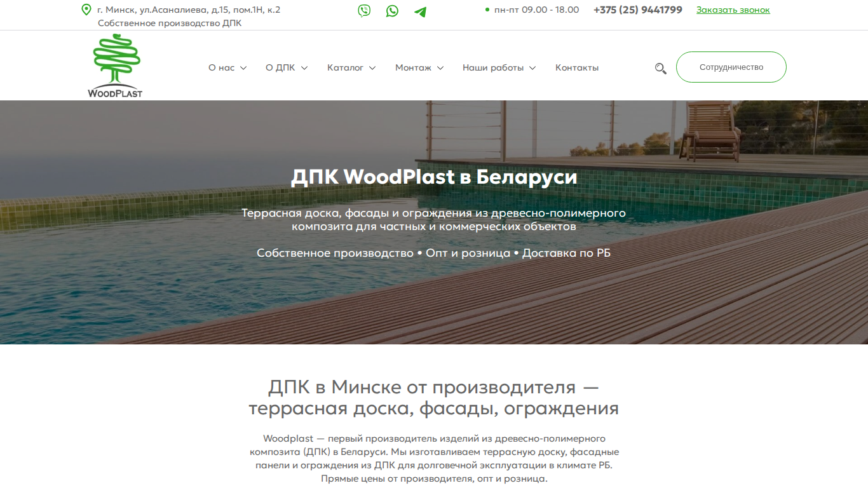Expand the «Наши работы» menu chevron

point(532,68)
